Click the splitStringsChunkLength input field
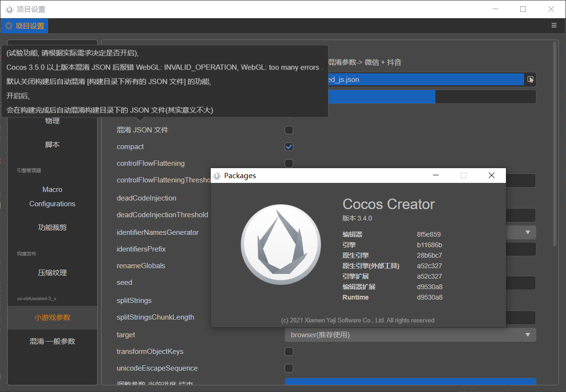The image size is (566, 392). pyautogui.click(x=521, y=318)
